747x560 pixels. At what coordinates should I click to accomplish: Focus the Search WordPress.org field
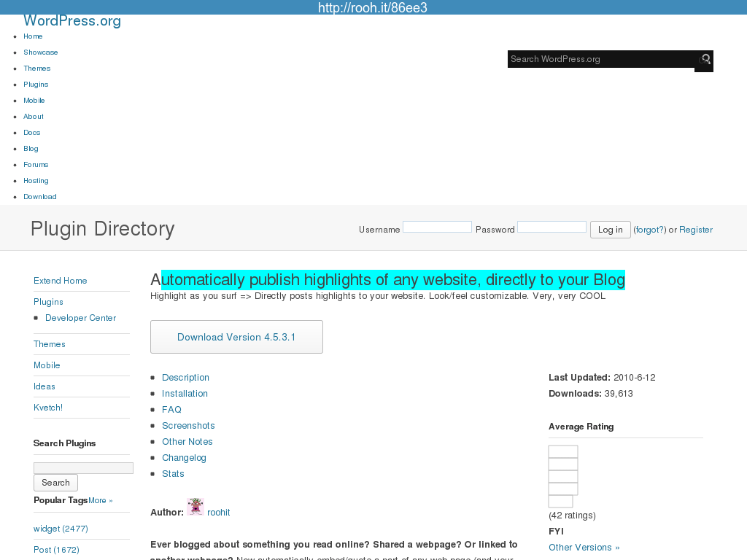click(x=601, y=59)
